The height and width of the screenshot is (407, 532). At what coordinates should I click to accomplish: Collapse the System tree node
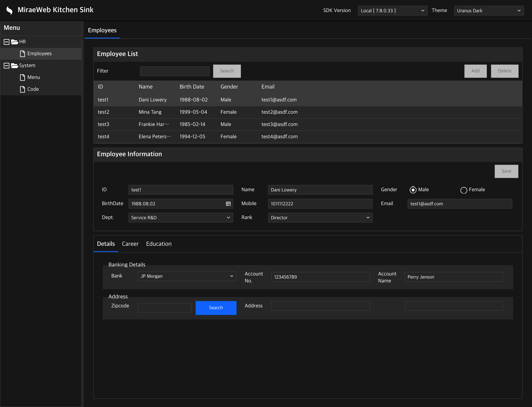[6, 66]
